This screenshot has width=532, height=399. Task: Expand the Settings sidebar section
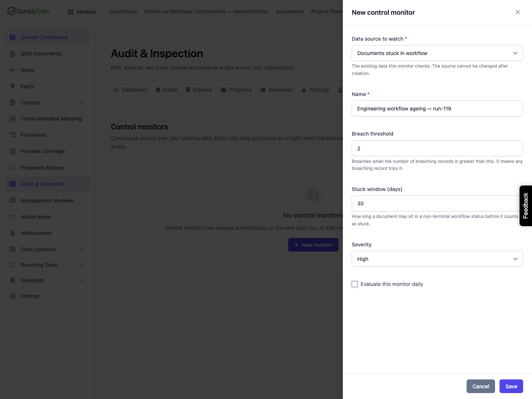[x=82, y=296]
